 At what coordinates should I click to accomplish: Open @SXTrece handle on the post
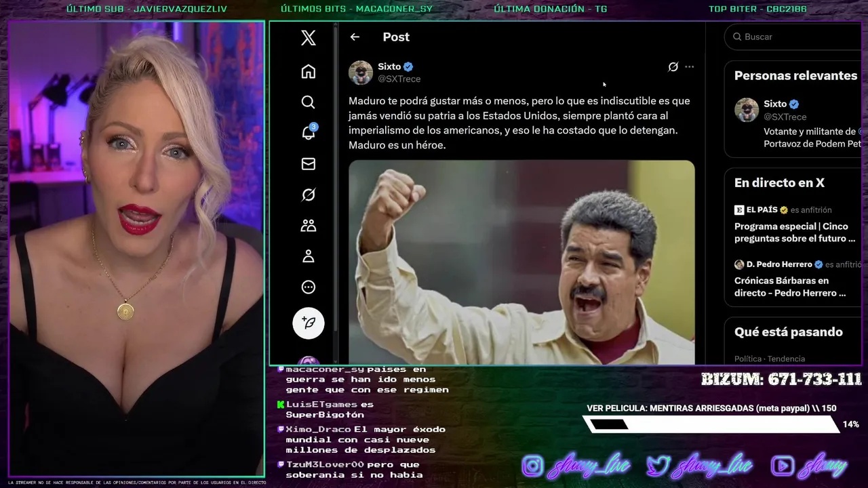pos(399,79)
